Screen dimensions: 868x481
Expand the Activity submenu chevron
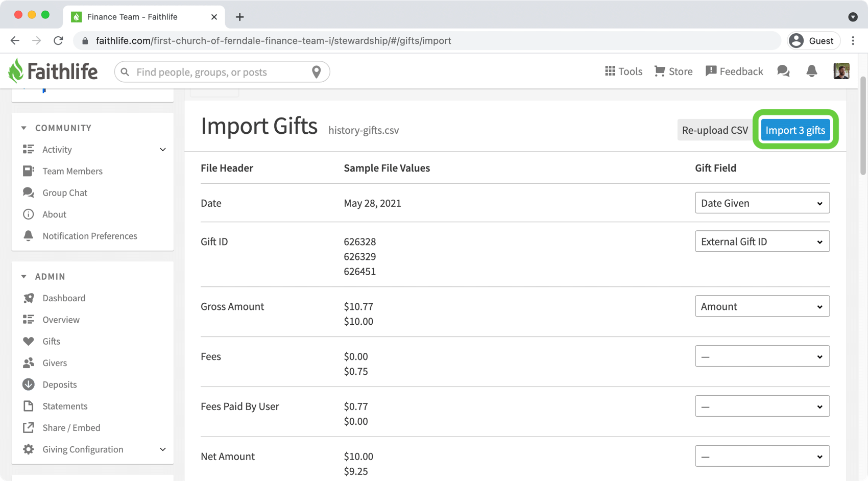click(x=163, y=150)
